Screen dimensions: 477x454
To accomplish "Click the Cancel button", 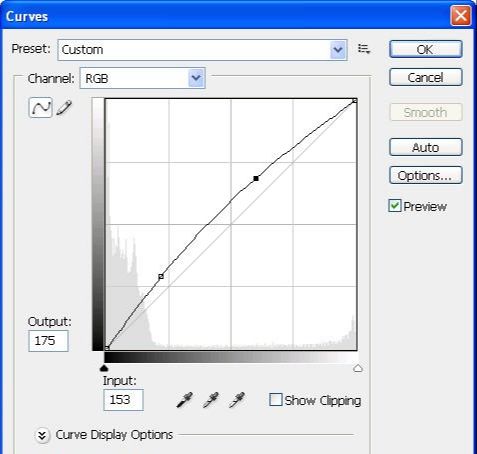I will (x=426, y=77).
